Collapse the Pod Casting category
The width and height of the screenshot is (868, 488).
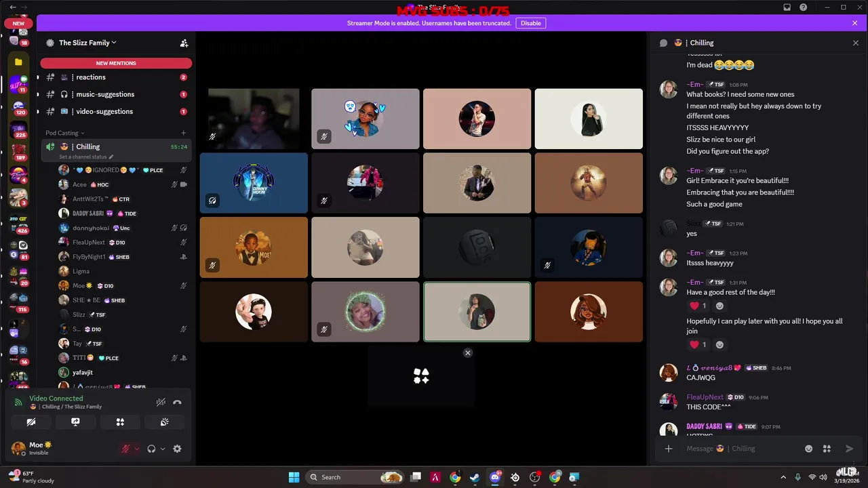(65, 133)
